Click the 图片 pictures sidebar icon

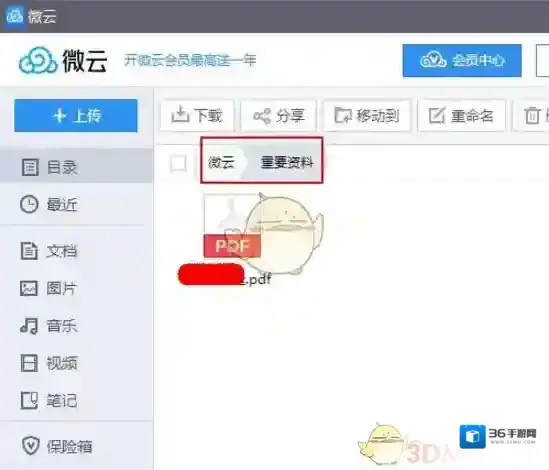[x=29, y=288]
